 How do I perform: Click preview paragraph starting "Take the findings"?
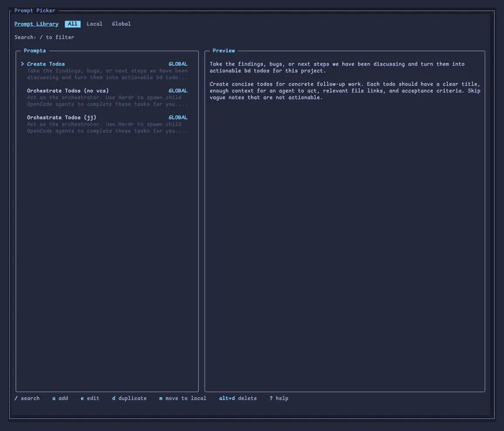coord(337,67)
